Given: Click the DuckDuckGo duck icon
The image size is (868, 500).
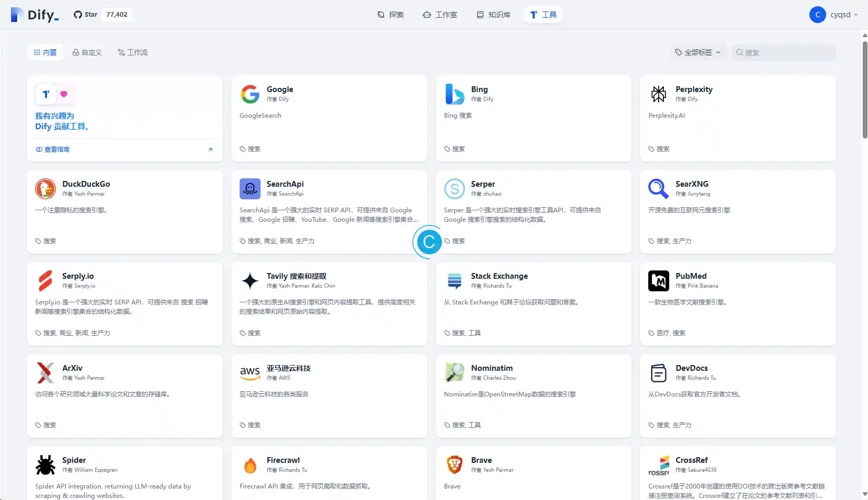Looking at the screenshot, I should [46, 189].
